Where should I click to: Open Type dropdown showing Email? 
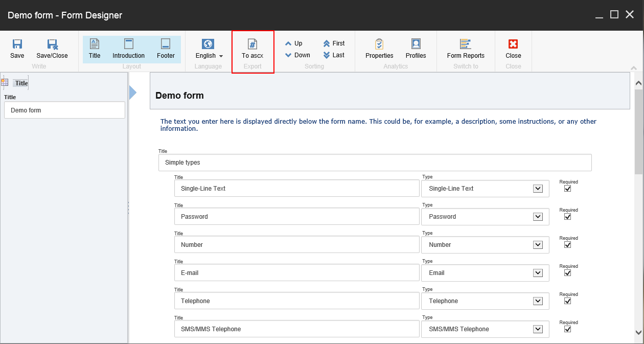(538, 273)
